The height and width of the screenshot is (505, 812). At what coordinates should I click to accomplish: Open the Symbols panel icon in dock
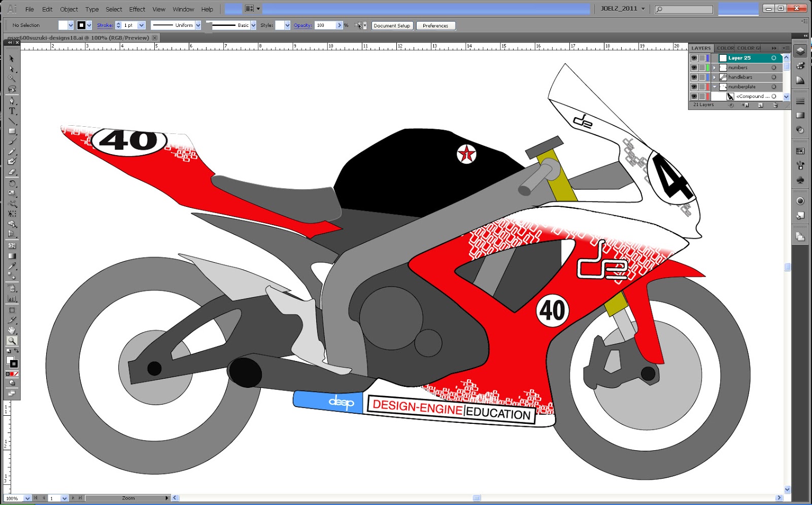pyautogui.click(x=800, y=179)
